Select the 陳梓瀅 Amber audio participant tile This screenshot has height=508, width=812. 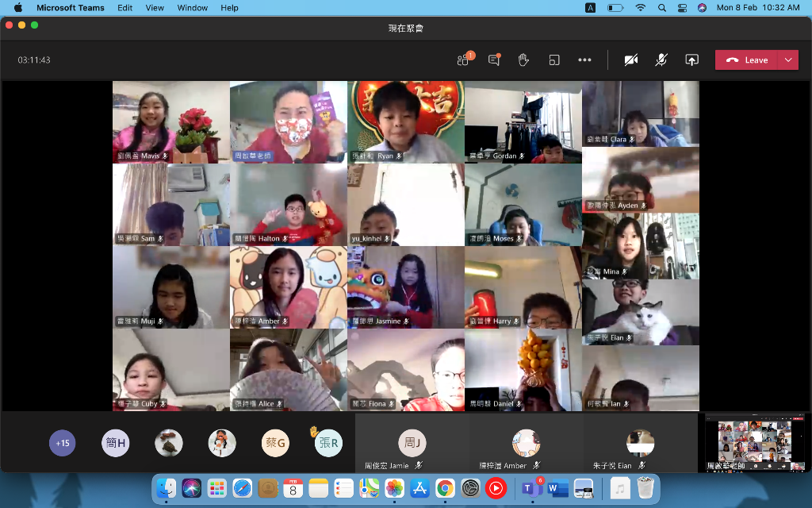click(527, 443)
